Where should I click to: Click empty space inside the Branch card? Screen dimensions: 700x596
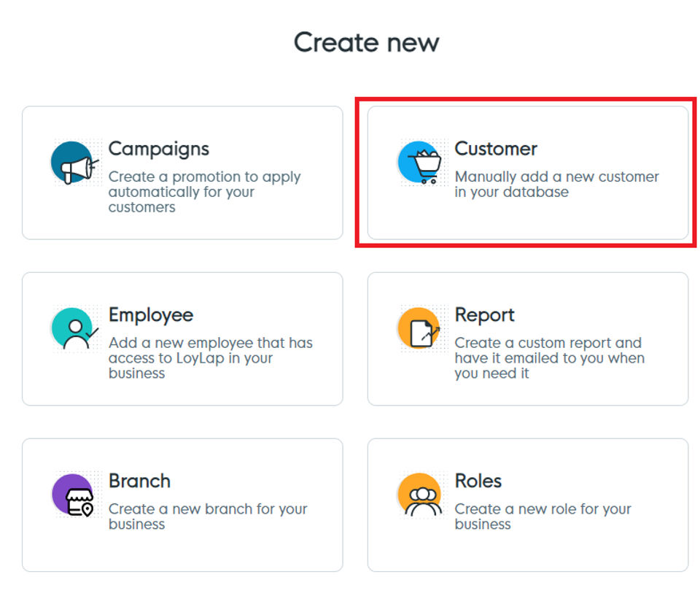tap(219, 551)
